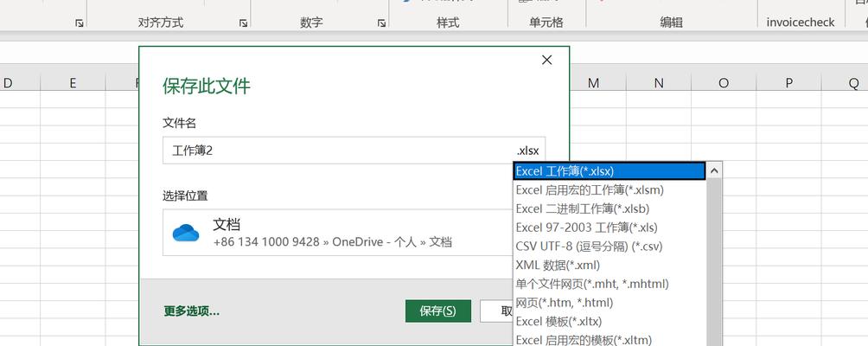Select column M header

tap(593, 83)
